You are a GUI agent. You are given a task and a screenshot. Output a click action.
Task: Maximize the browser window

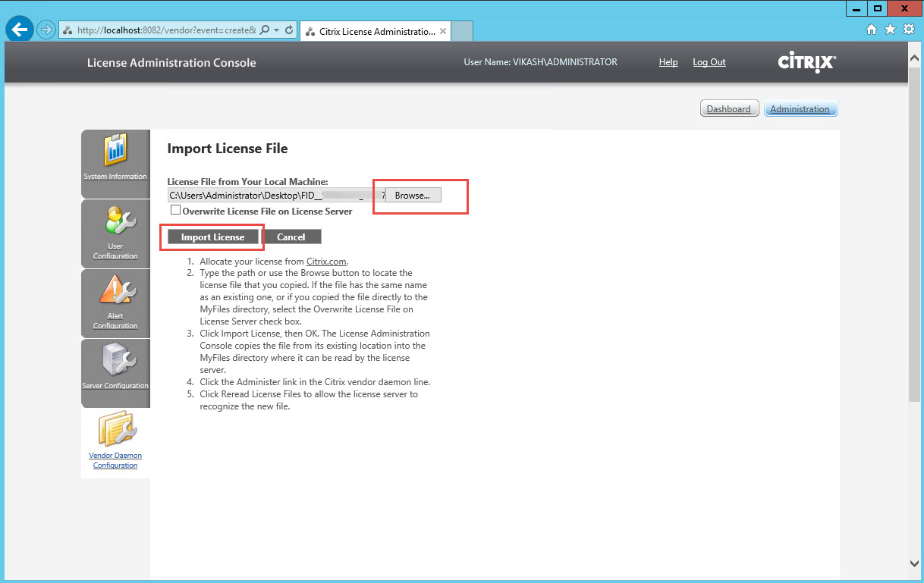coord(878,8)
